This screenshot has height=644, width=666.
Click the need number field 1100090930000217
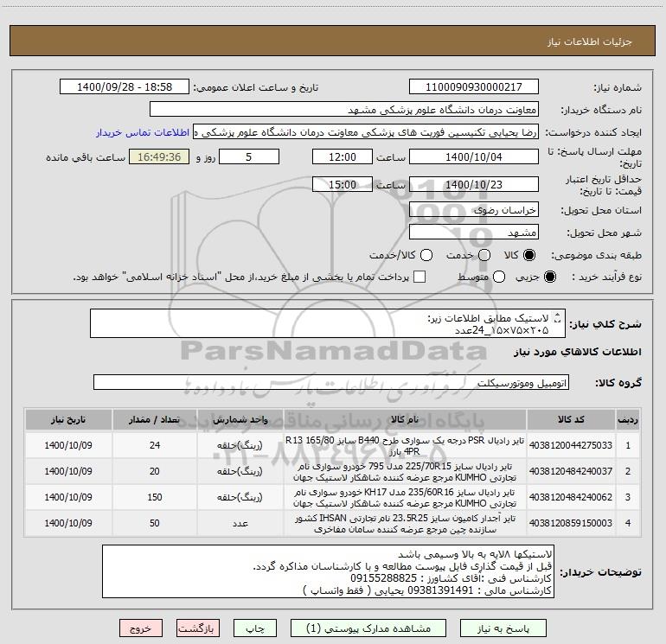(x=474, y=87)
